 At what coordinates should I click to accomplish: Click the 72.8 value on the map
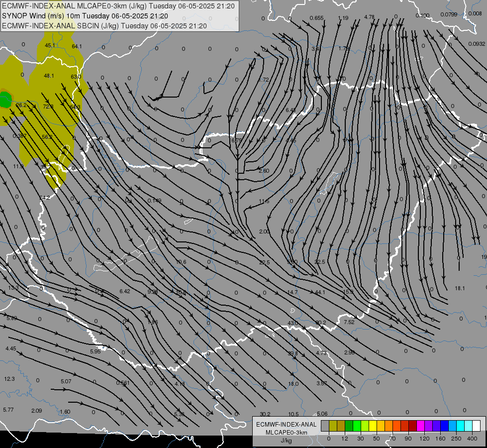pyautogui.click(x=48, y=107)
